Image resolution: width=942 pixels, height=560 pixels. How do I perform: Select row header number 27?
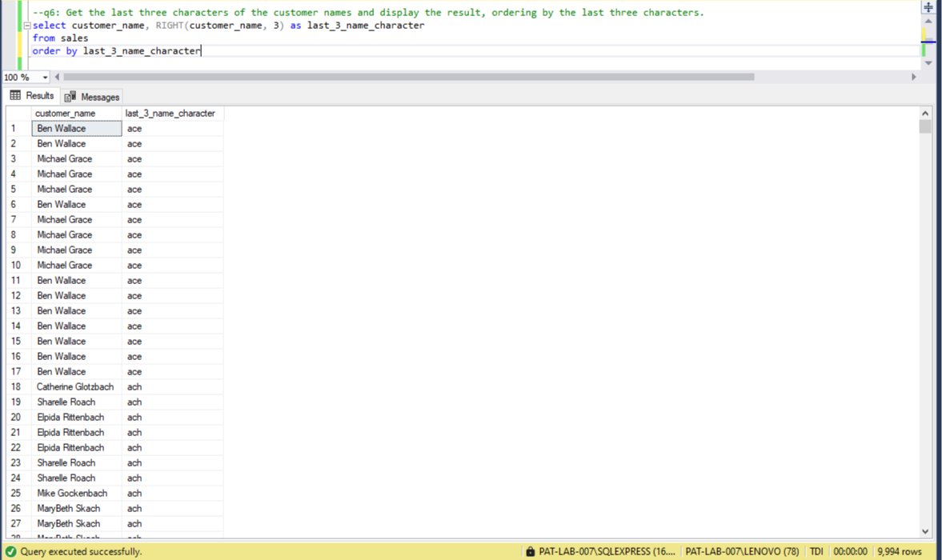pyautogui.click(x=18, y=524)
